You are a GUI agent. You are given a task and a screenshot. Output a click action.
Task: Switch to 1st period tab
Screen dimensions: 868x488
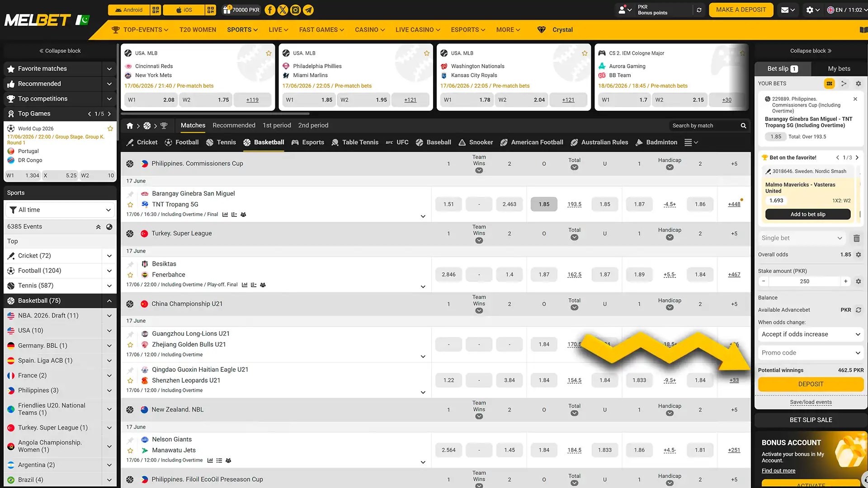coord(277,126)
